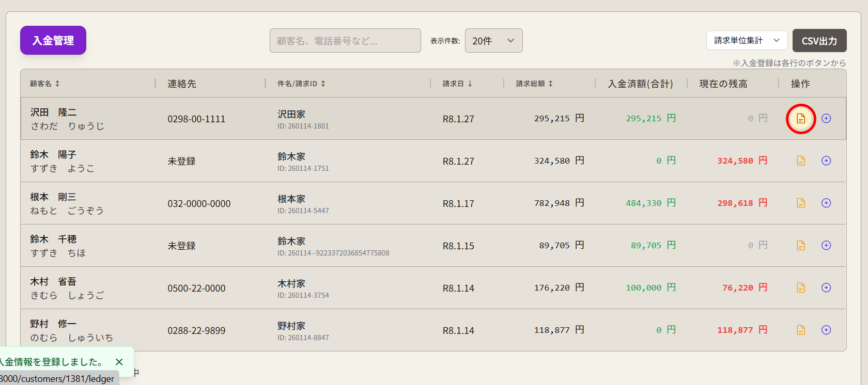Expand the 請求単位集計 dropdown
The width and height of the screenshot is (868, 385).
point(747,40)
